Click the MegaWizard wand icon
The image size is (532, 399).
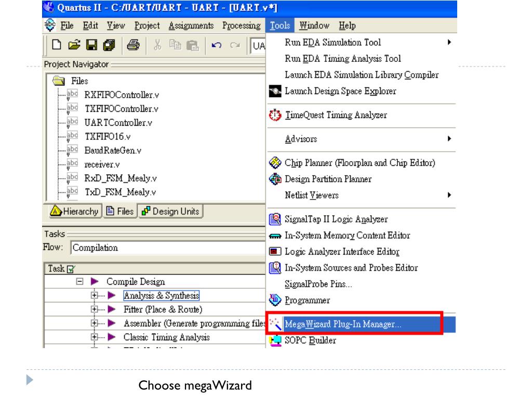275,324
